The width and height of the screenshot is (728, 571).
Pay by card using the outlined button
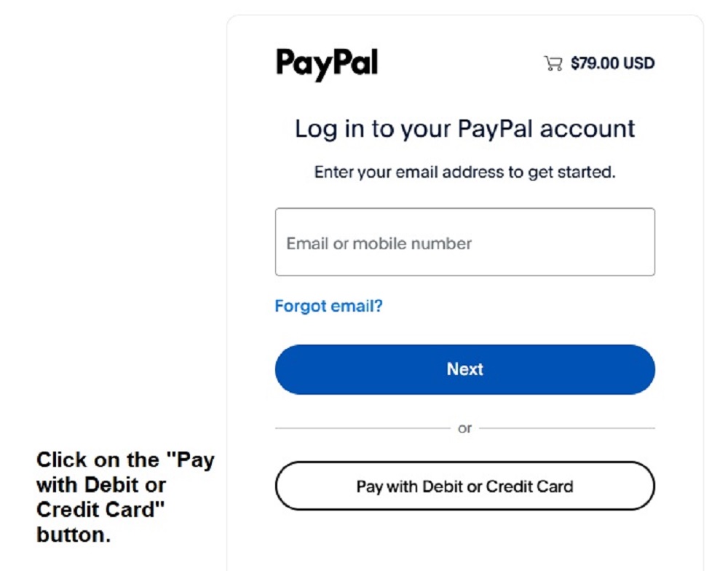point(464,486)
